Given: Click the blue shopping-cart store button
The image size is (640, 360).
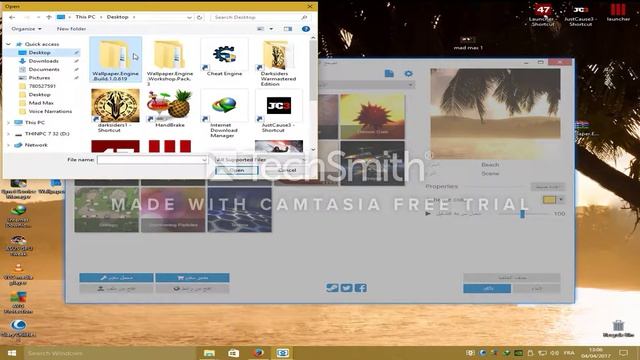Looking at the screenshot, I should pos(192,278).
